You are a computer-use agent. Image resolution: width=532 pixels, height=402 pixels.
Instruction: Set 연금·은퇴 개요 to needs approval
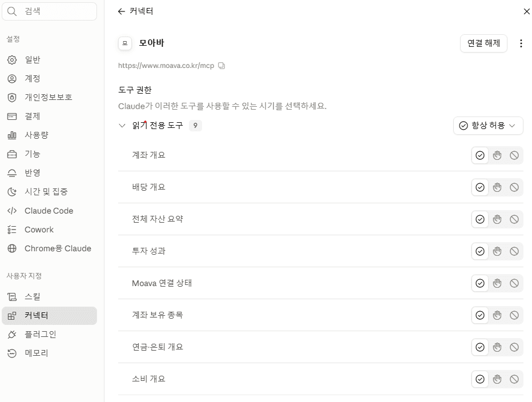pyautogui.click(x=497, y=347)
